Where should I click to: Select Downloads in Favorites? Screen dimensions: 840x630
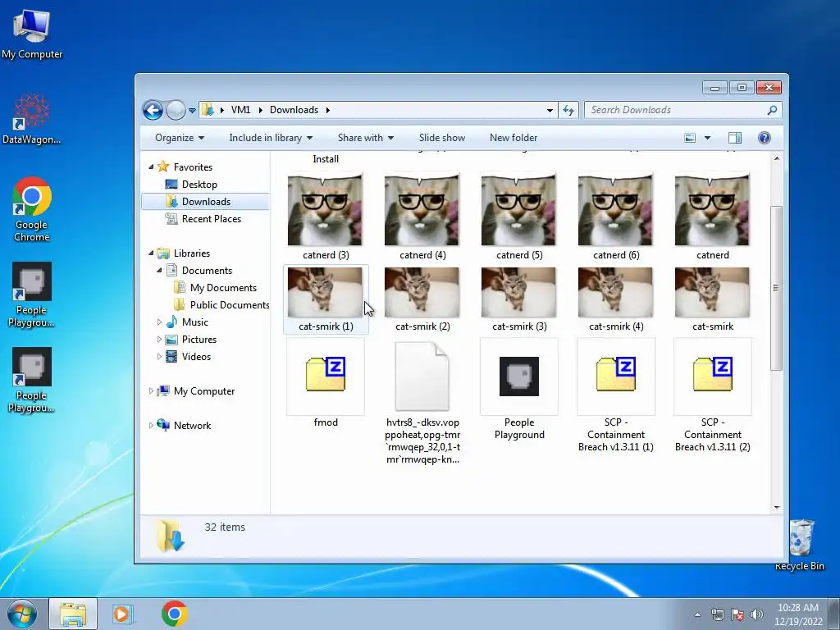pos(206,202)
